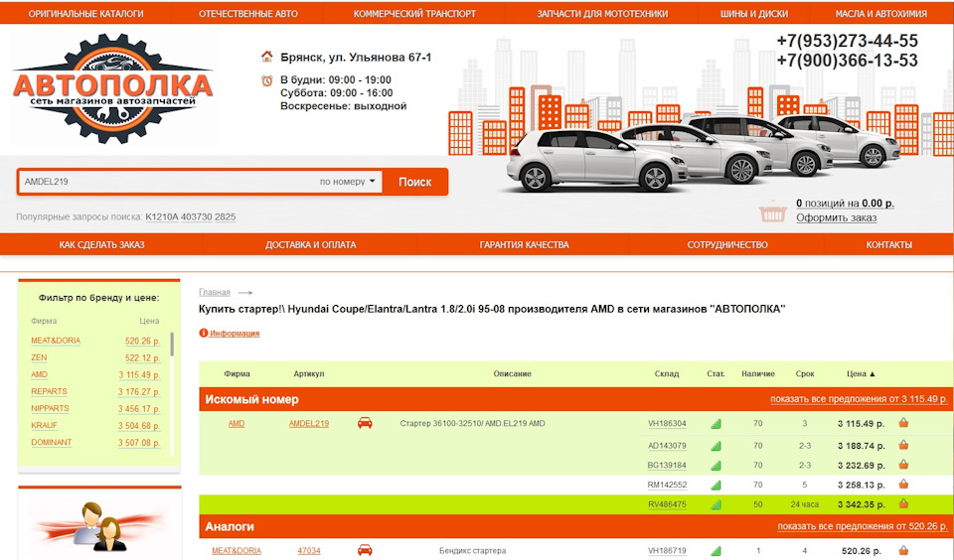
Task: Click statistics bars icon for RM142552
Action: click(x=716, y=485)
